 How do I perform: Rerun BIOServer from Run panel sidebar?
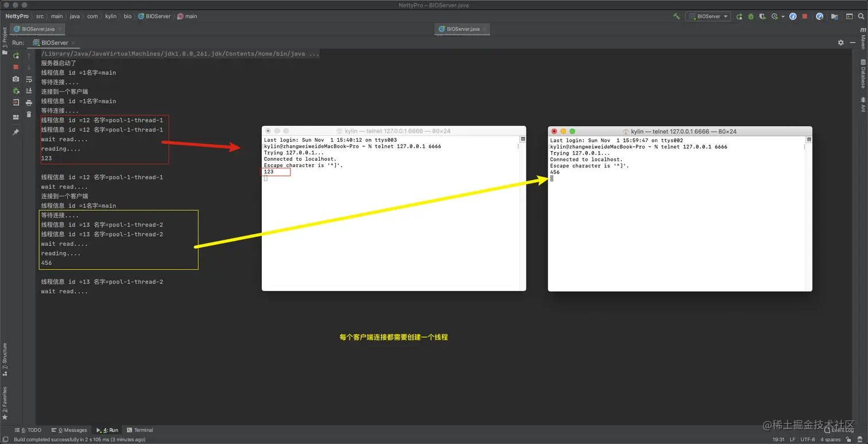[15, 56]
